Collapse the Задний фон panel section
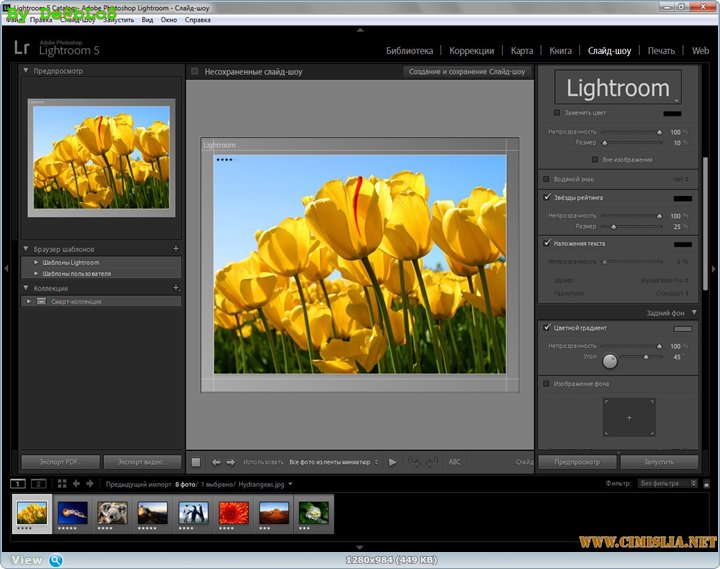Screen dimensions: 720x569 point(694,313)
